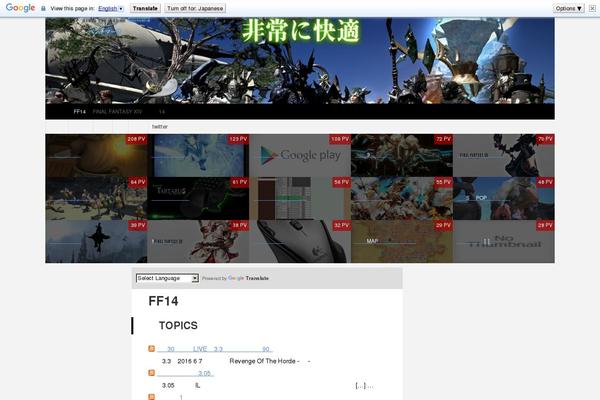600x400 pixels.
Task: Click the Google logo in translate bar
Action: [x=20, y=8]
